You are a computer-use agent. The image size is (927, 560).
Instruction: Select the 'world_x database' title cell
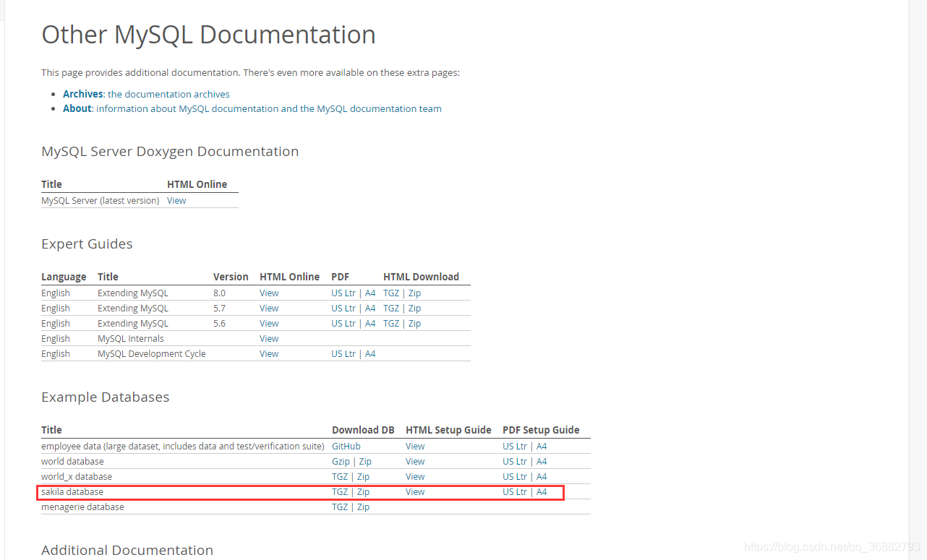77,477
